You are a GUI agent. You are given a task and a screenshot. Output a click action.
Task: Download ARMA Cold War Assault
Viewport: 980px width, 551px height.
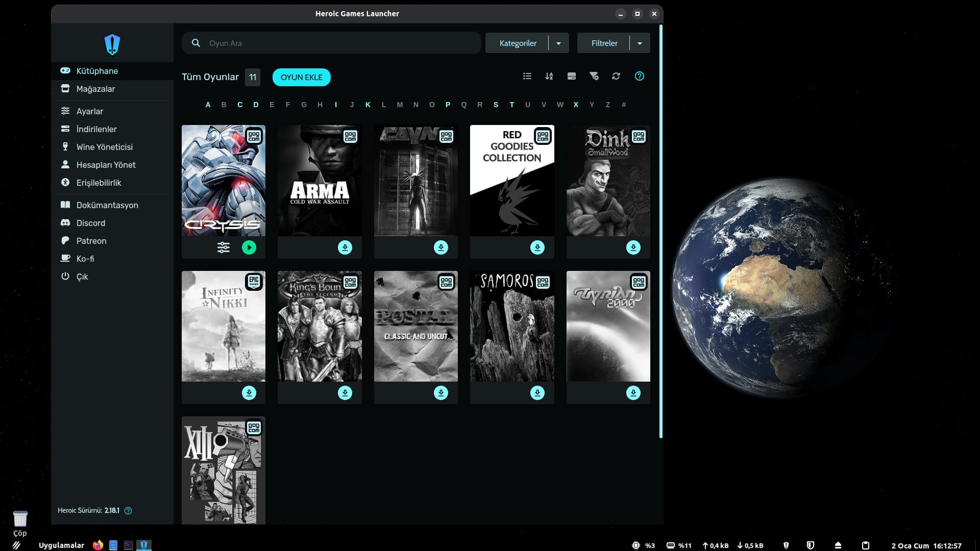pyautogui.click(x=345, y=247)
